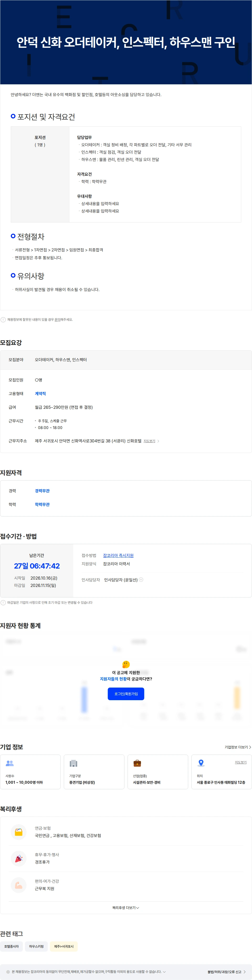This screenshot has width=252, height=980.
Task: Click the 지도보기 link next to work address
Action: [149, 441]
